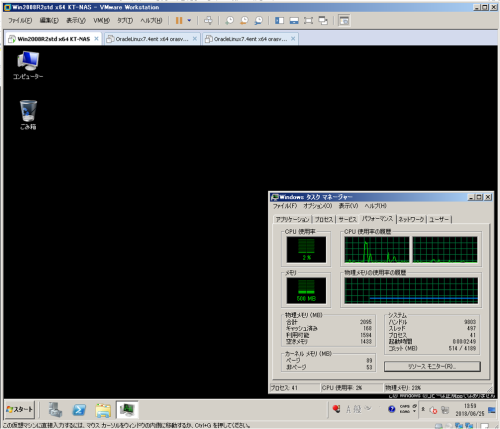Open the snapshot manager icon
This screenshot has height=429, width=500.
(x=259, y=21)
